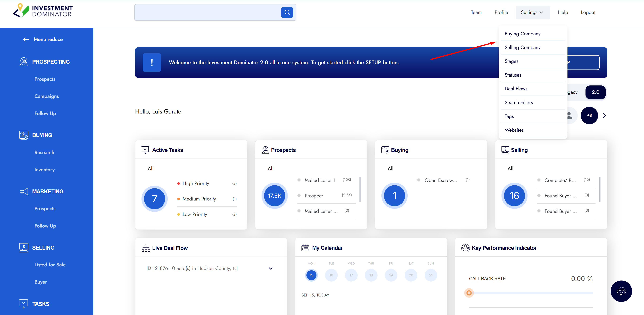
Task: Click the Selling sidebar icon
Action: [x=24, y=248]
